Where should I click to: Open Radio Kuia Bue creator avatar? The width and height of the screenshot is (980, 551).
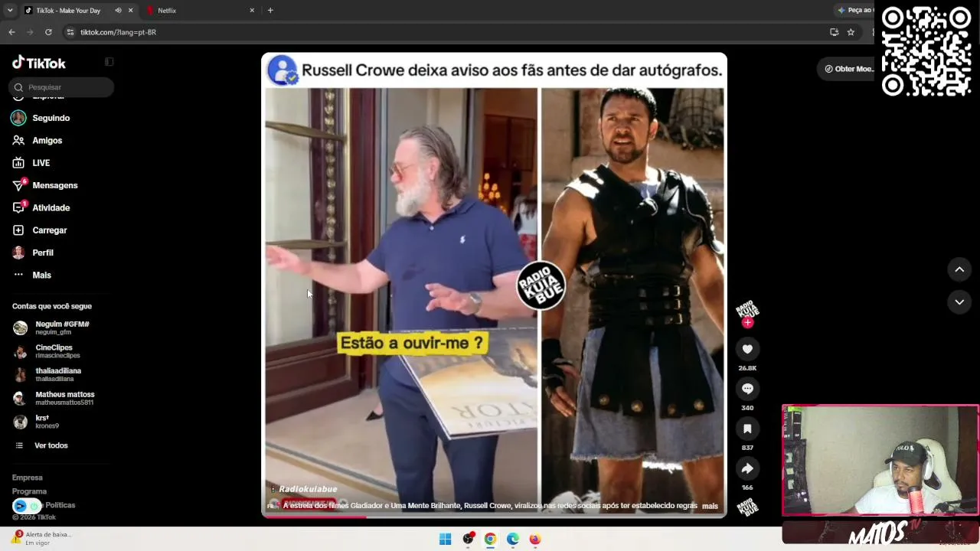(747, 309)
